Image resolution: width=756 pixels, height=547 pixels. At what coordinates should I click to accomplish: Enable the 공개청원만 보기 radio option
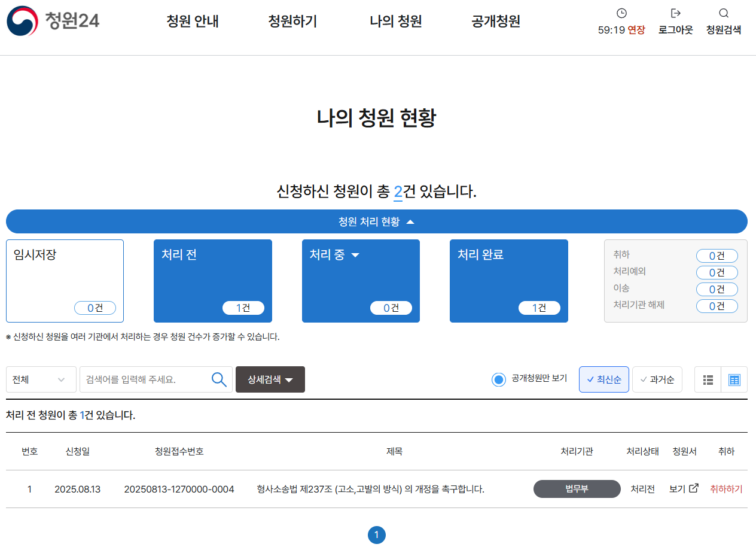[x=499, y=379]
